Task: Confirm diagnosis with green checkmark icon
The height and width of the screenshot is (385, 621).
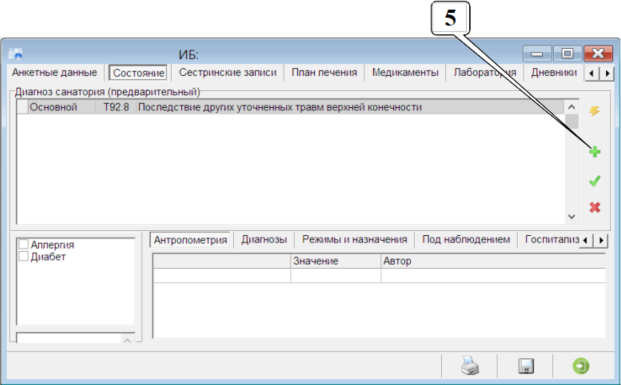Action: coord(594,181)
